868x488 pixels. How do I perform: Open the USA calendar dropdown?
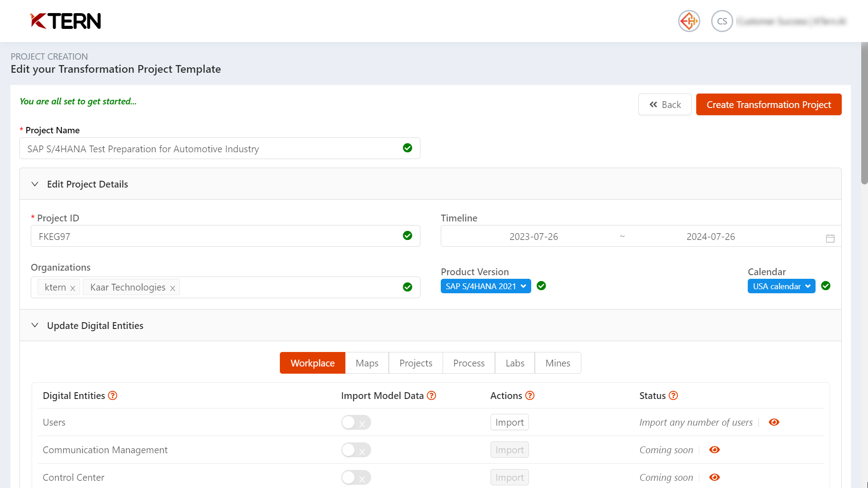pyautogui.click(x=781, y=286)
